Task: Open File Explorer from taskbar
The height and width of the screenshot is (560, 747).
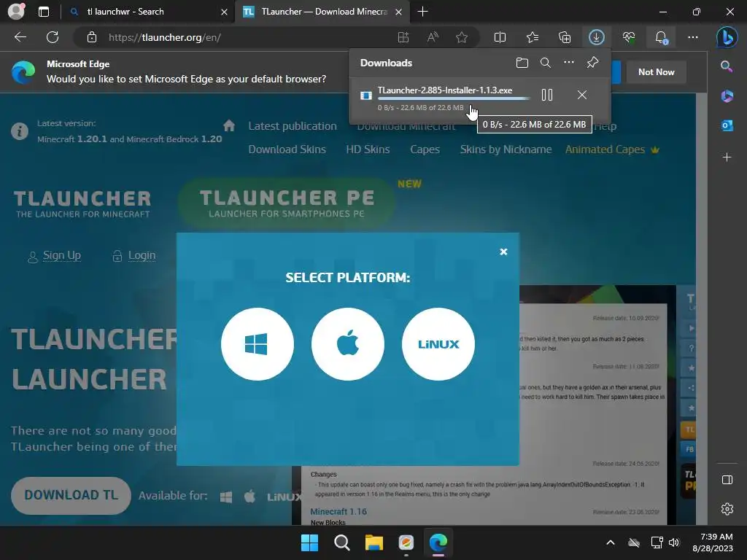Action: click(374, 542)
